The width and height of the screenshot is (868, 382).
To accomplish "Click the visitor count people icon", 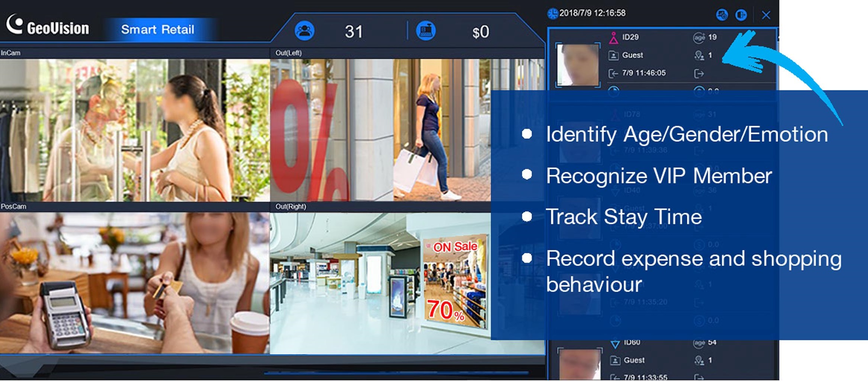I will [304, 31].
